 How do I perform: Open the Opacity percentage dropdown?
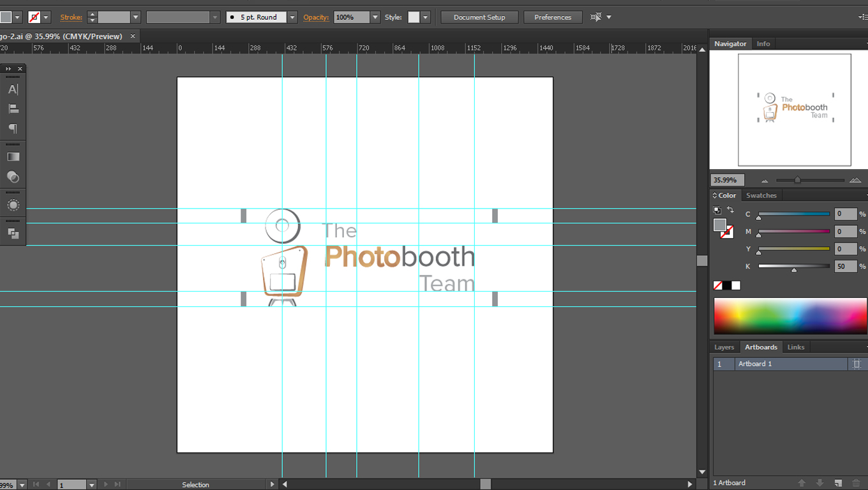pos(375,17)
